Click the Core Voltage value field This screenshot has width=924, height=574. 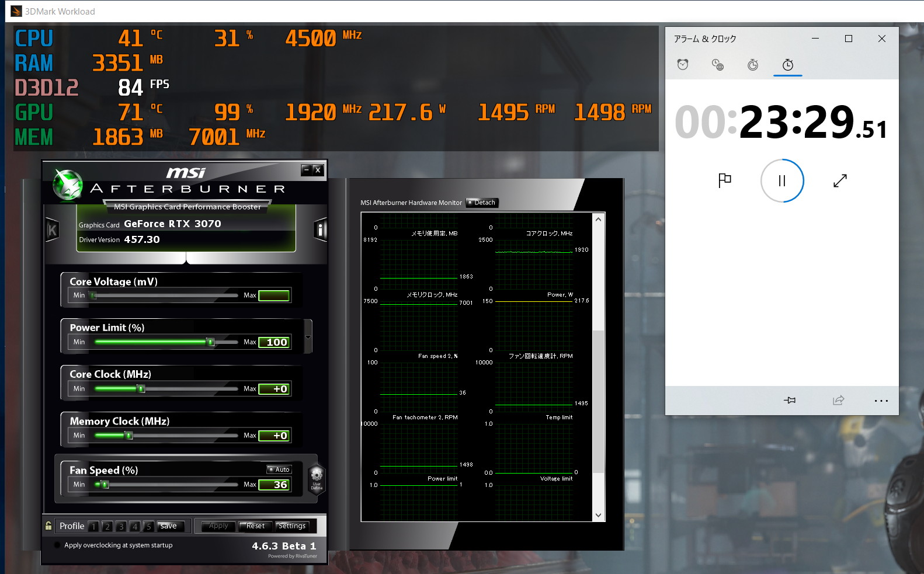click(274, 295)
